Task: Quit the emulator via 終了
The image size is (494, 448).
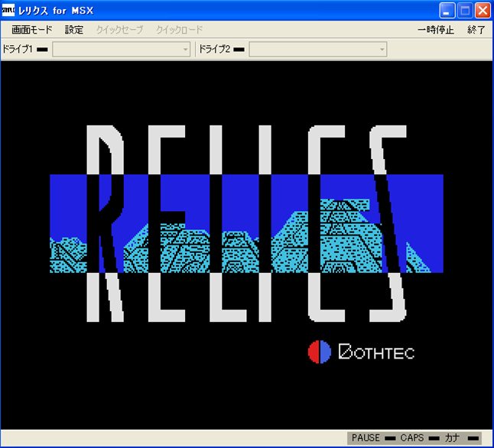Action: 476,30
